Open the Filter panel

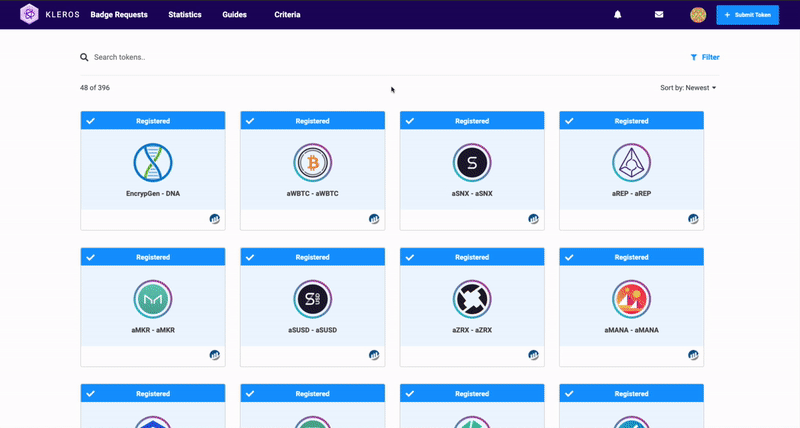705,57
